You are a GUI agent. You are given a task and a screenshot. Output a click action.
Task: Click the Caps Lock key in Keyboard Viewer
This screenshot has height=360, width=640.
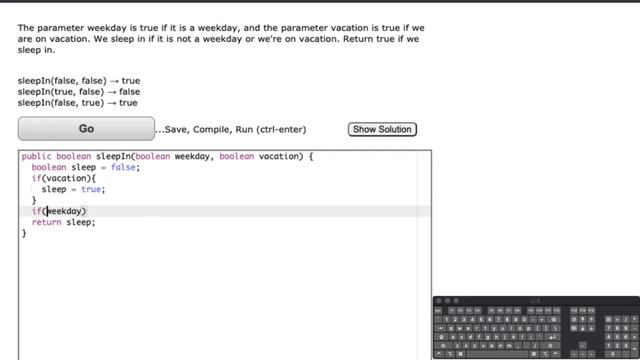(441, 337)
